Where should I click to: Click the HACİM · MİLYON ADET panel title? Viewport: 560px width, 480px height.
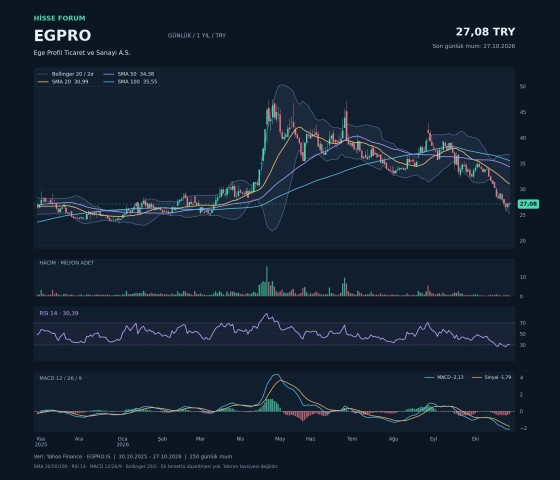pos(67,263)
